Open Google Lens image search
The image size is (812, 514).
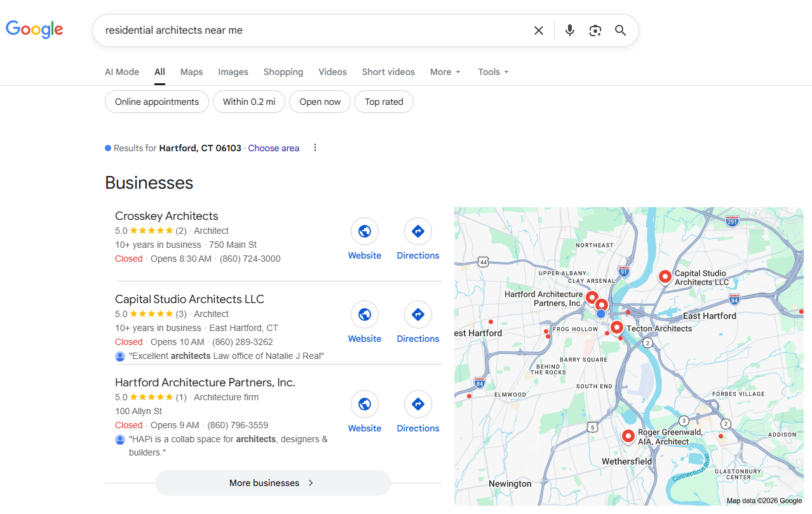[595, 30]
